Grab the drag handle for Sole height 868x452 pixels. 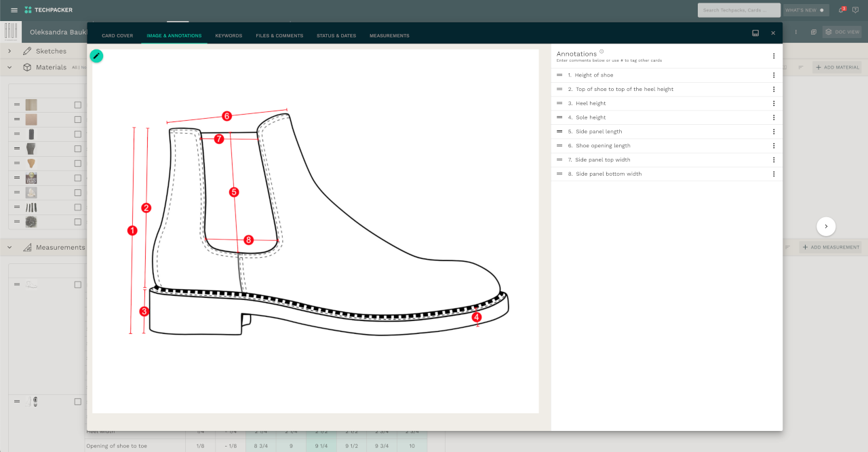click(559, 117)
